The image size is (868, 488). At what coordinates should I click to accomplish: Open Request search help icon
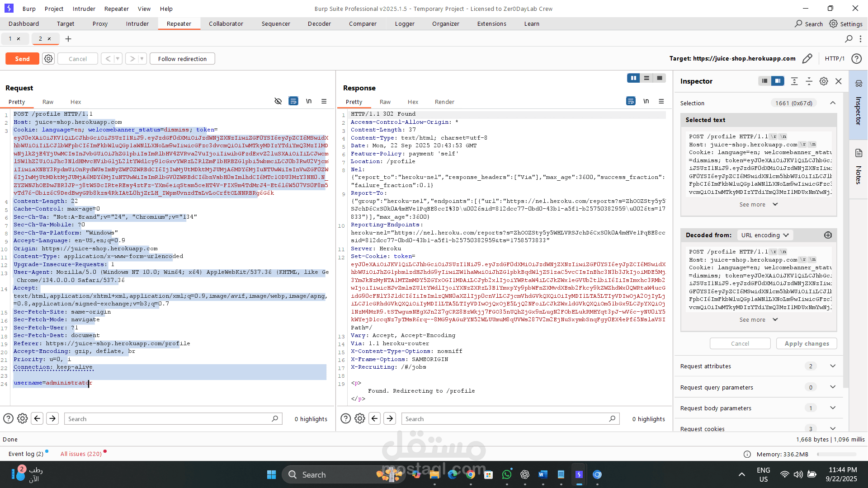8,418
